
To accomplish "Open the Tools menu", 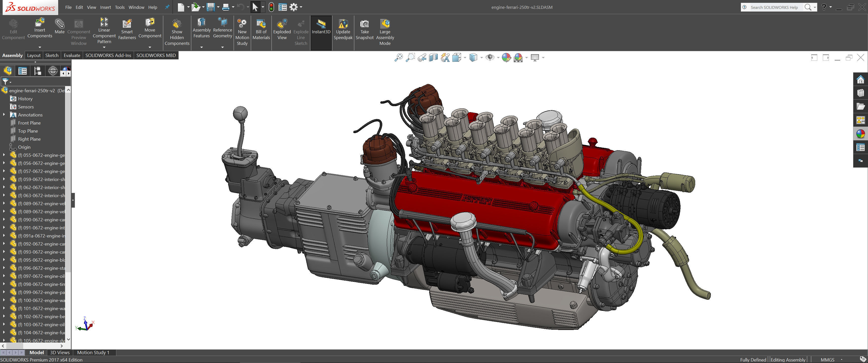I will [120, 7].
